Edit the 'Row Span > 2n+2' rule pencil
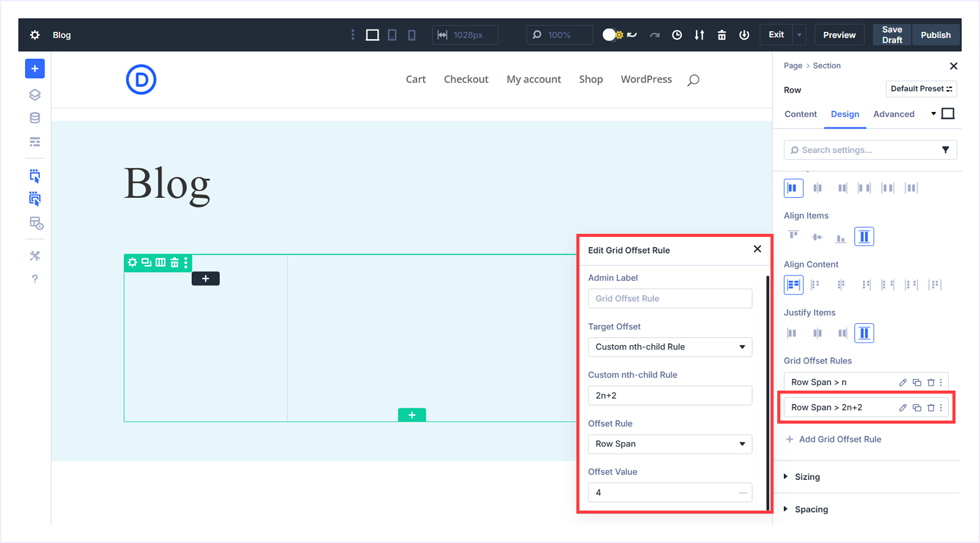980x543 pixels. pos(903,408)
